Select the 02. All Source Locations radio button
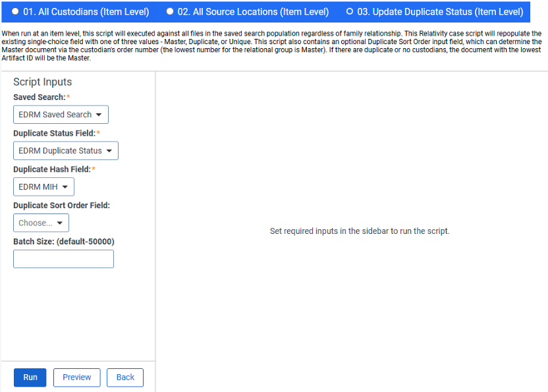548x392 pixels. click(x=169, y=12)
